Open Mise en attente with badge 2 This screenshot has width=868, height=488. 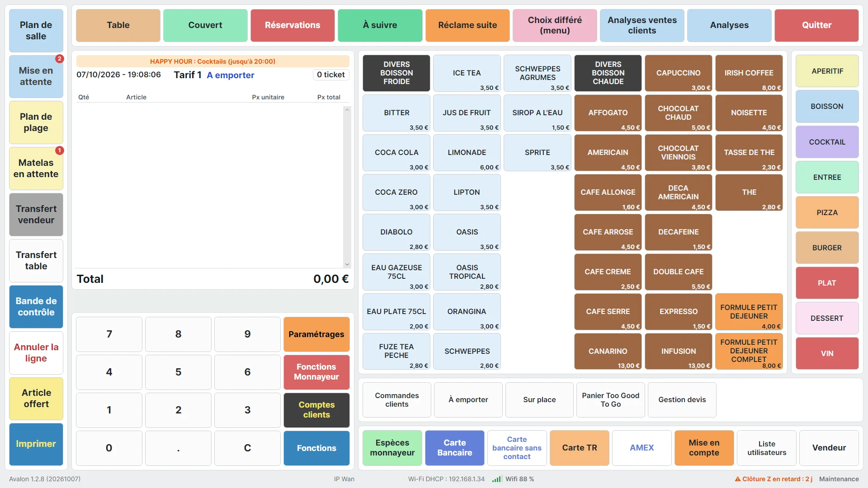pos(36,76)
